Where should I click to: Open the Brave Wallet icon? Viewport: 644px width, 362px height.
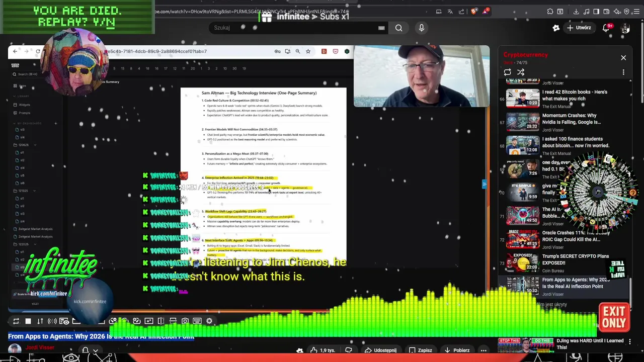[x=606, y=12]
